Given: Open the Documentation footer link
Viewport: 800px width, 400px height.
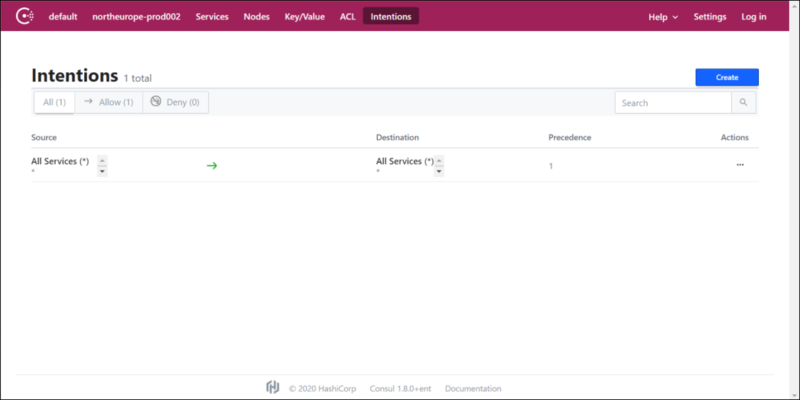Looking at the screenshot, I should 473,389.
